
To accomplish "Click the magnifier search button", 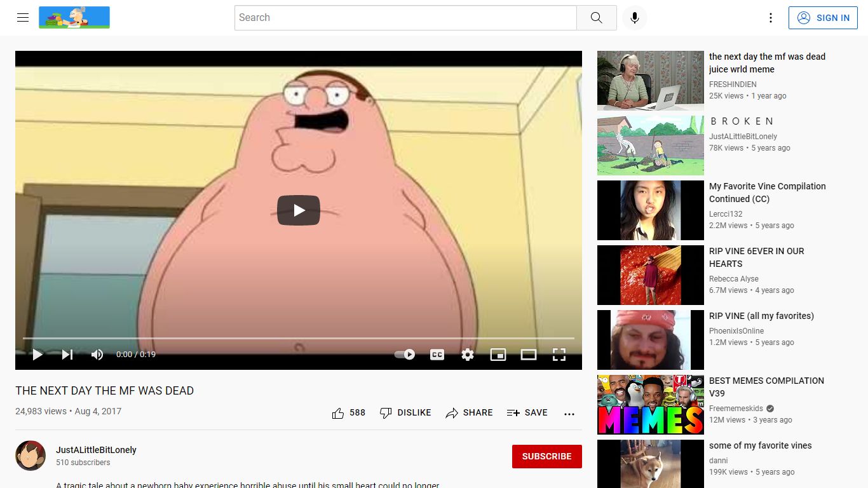I will [x=596, y=18].
